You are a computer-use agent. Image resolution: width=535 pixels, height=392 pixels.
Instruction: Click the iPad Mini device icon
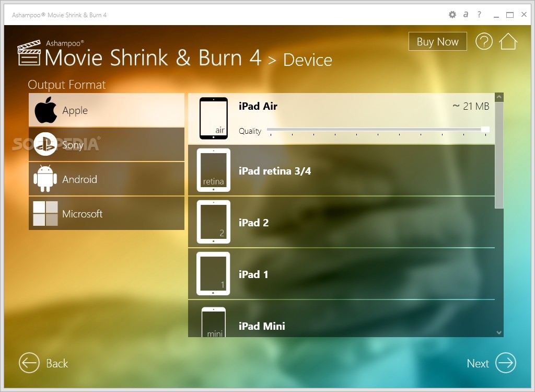[x=214, y=322]
